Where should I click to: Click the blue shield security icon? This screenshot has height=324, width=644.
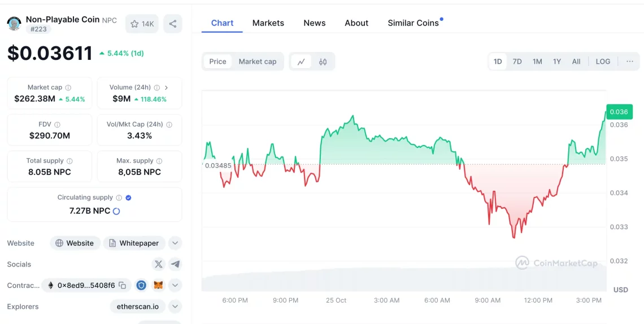click(x=141, y=286)
